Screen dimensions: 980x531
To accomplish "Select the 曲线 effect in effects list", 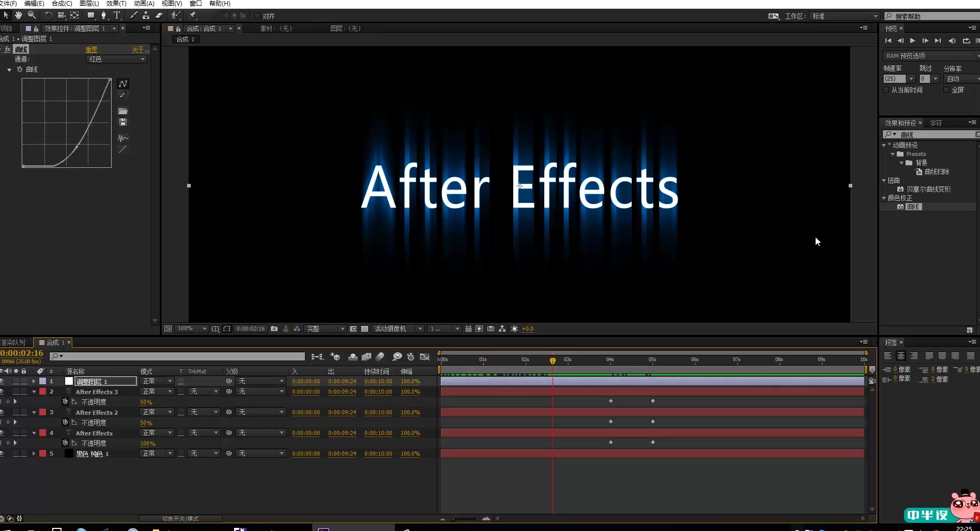I will click(913, 207).
